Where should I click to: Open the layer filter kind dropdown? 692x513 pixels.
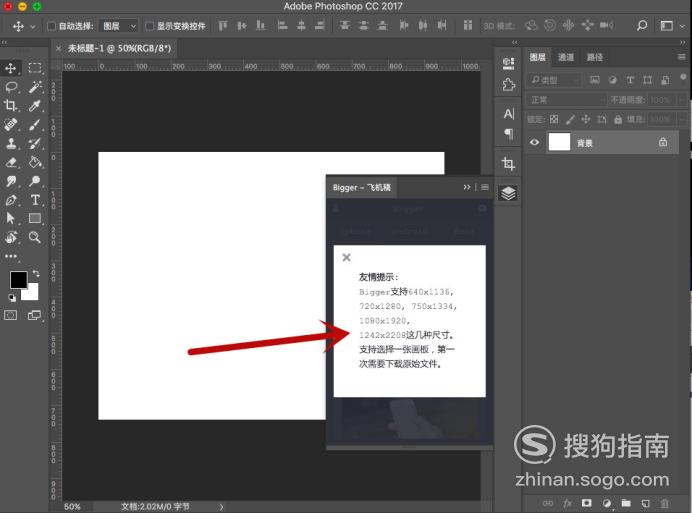554,80
